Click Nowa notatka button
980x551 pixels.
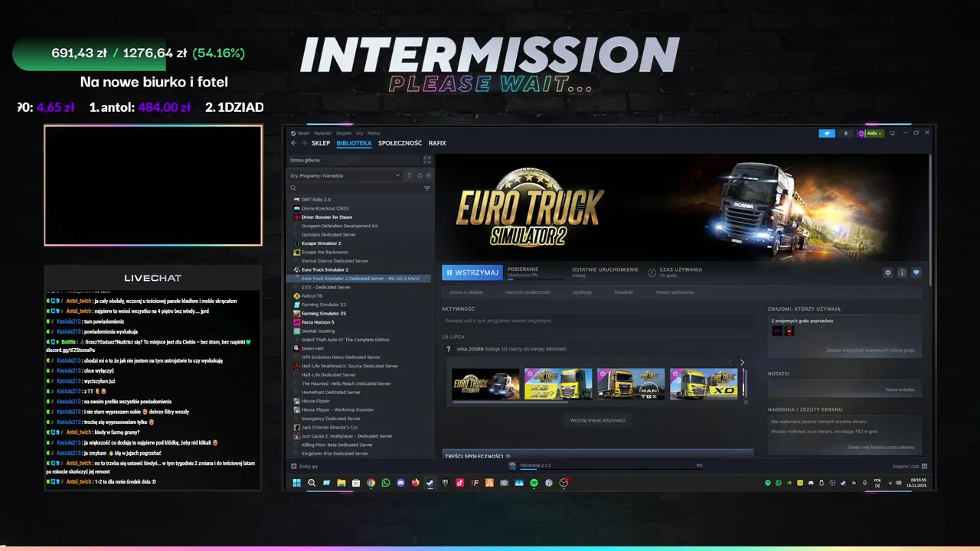(900, 390)
